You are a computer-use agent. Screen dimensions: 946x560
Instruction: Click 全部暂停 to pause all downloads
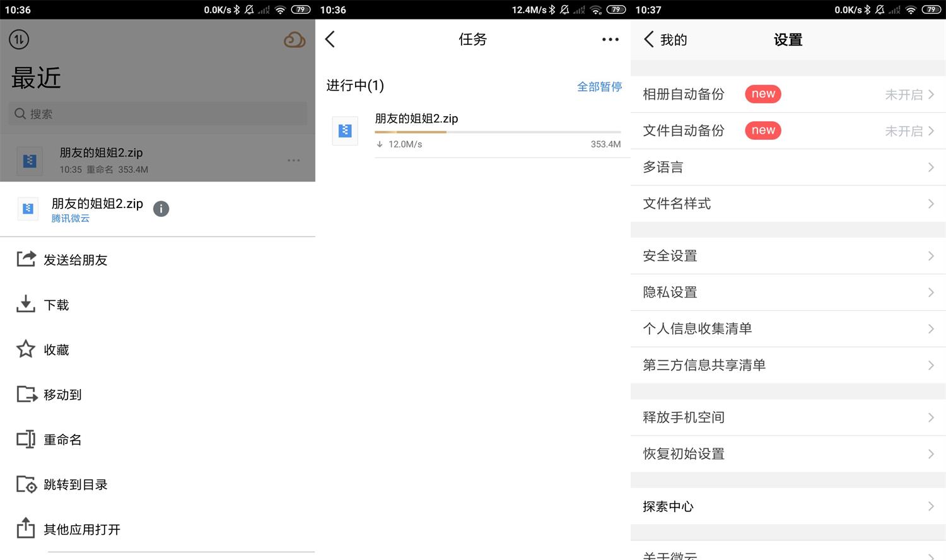pyautogui.click(x=599, y=86)
